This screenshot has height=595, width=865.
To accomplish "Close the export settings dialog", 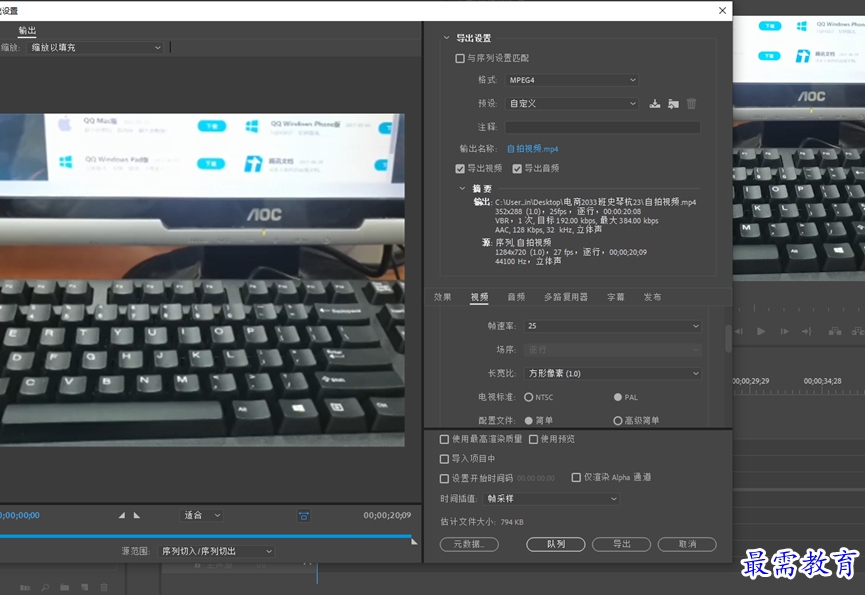I will click(x=722, y=10).
